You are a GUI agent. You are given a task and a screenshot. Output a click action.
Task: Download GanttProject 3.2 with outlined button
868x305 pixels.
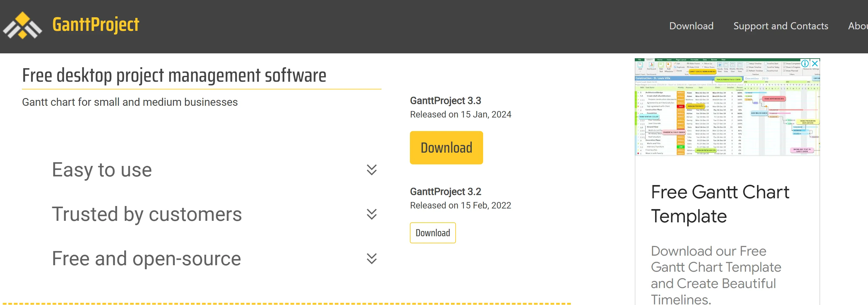(x=433, y=233)
